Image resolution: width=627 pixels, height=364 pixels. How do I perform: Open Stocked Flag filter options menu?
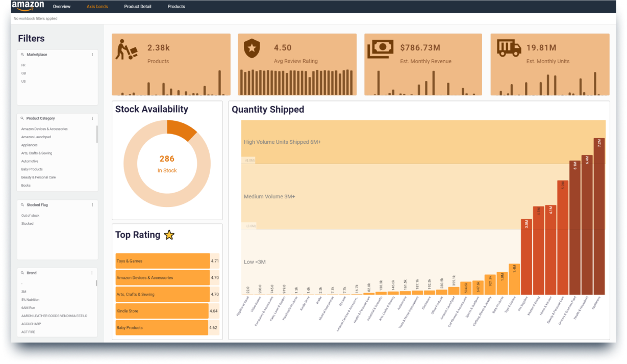[92, 205]
